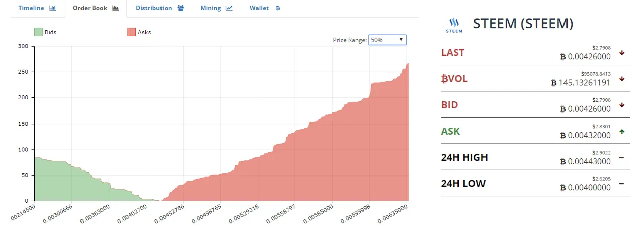Click the STEEM (STEEM) heading

[523, 24]
